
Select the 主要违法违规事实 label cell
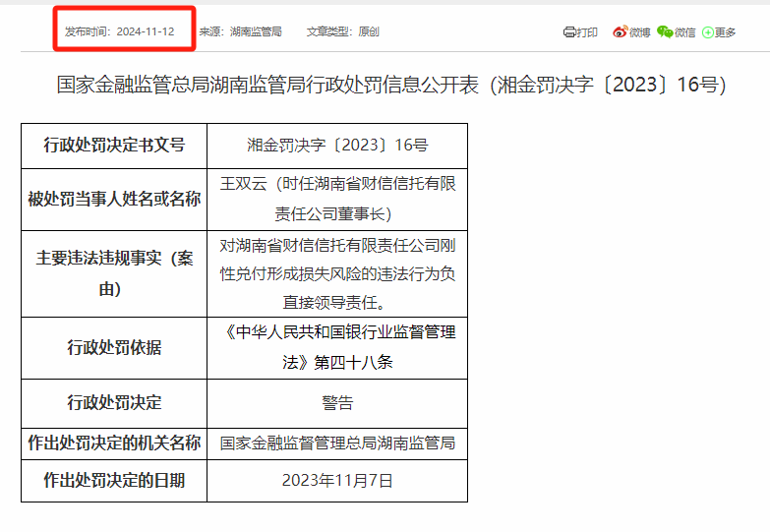[114, 273]
